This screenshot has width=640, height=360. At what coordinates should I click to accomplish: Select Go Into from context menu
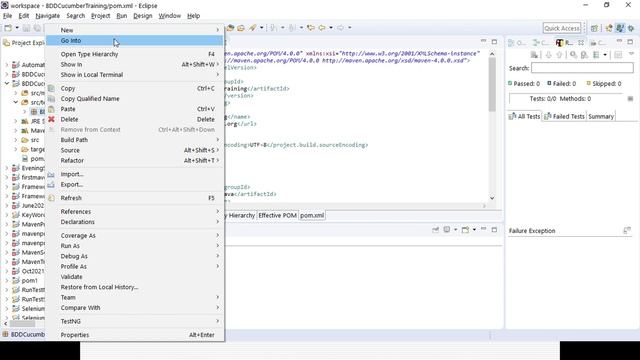tap(134, 40)
